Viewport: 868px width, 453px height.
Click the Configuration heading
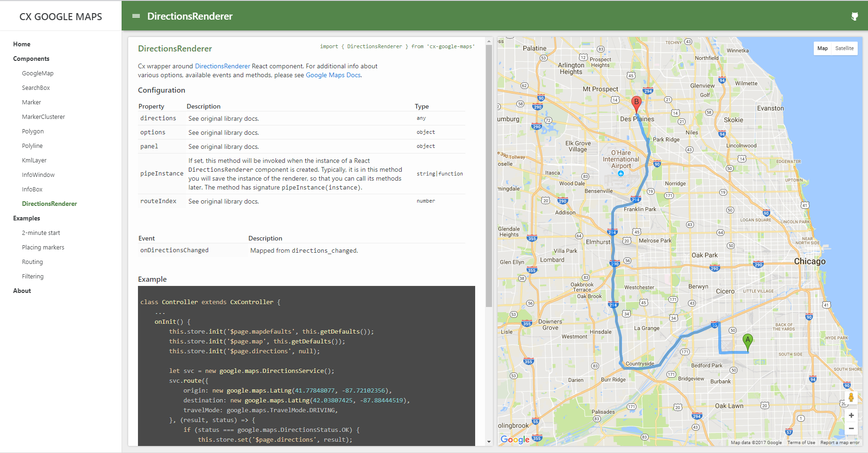pos(161,90)
